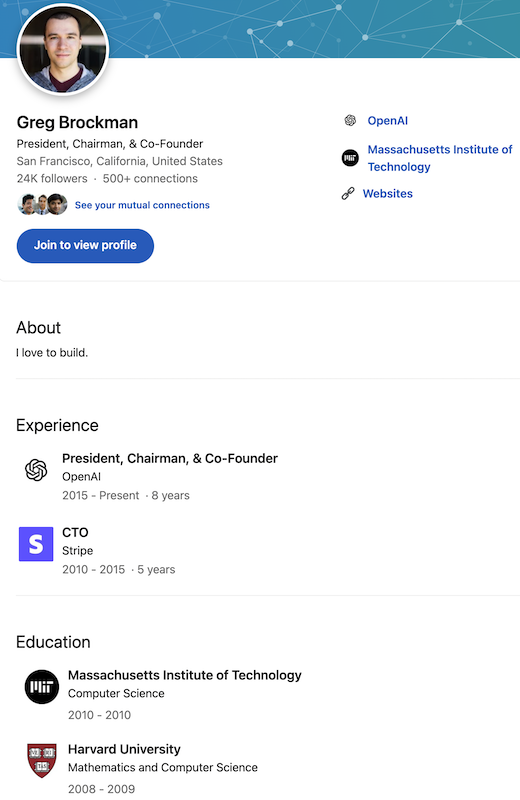The image size is (520, 800).
Task: Click the MIT logo under Education
Action: 42,687
